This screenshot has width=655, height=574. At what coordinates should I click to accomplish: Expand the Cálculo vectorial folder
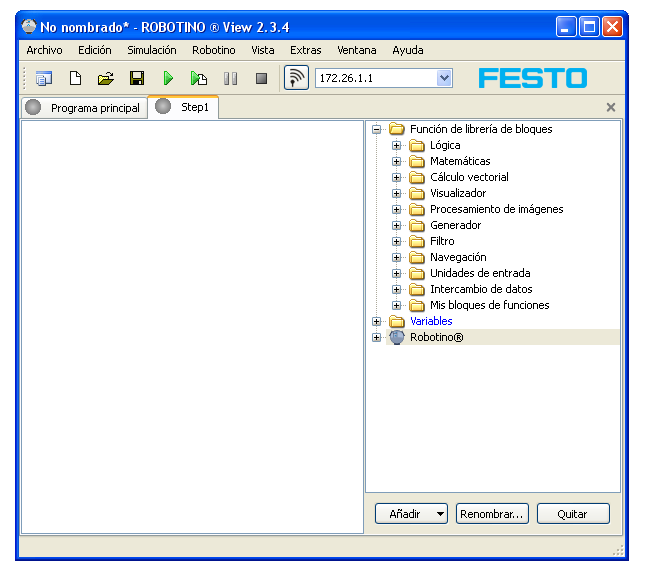(396, 177)
